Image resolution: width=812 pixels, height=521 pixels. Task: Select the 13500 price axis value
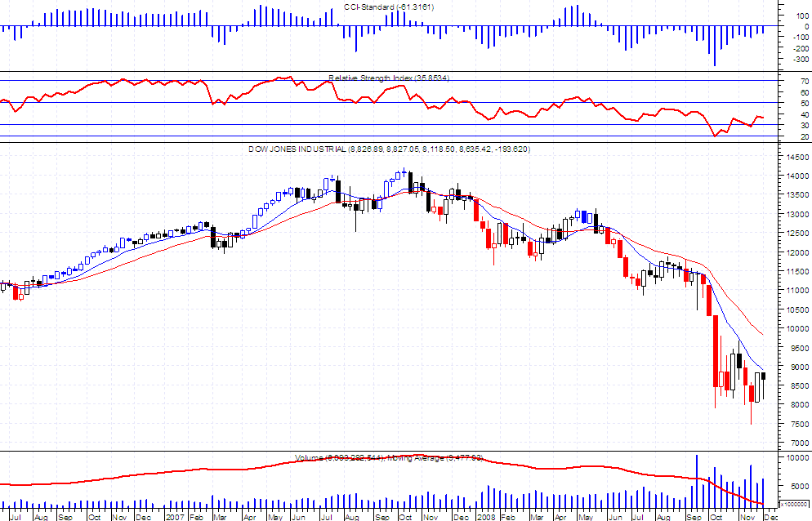[799, 195]
